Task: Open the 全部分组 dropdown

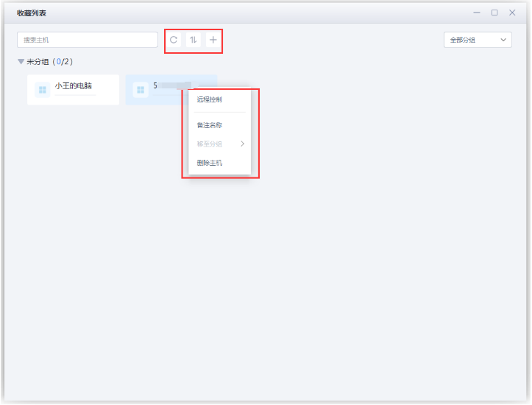Action: click(x=478, y=40)
